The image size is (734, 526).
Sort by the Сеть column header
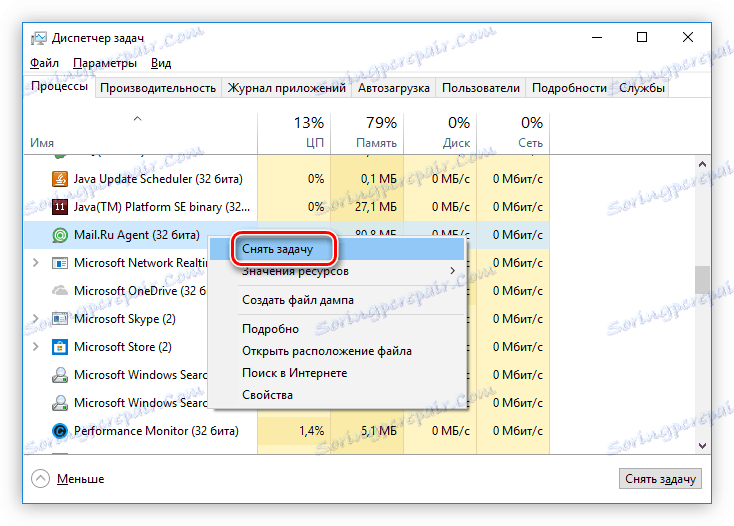(x=513, y=133)
